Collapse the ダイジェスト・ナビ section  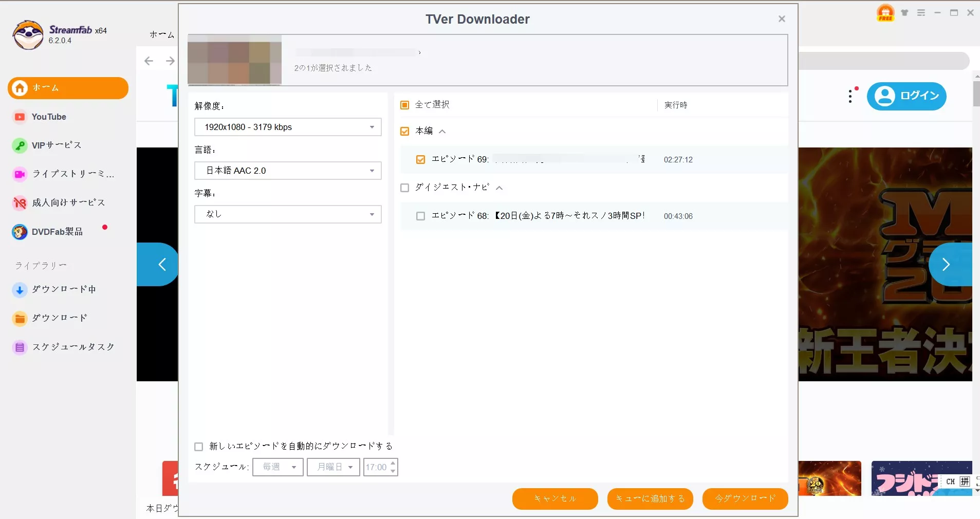tap(499, 188)
